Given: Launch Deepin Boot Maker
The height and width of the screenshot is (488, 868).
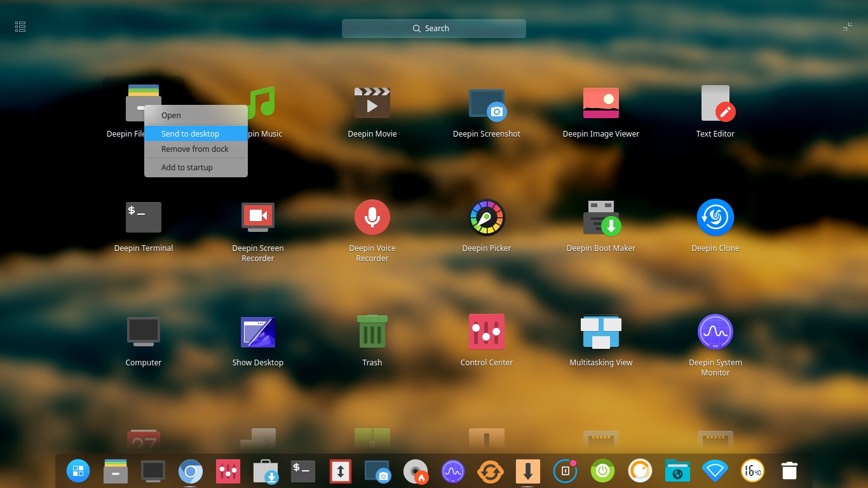Looking at the screenshot, I should (x=600, y=217).
